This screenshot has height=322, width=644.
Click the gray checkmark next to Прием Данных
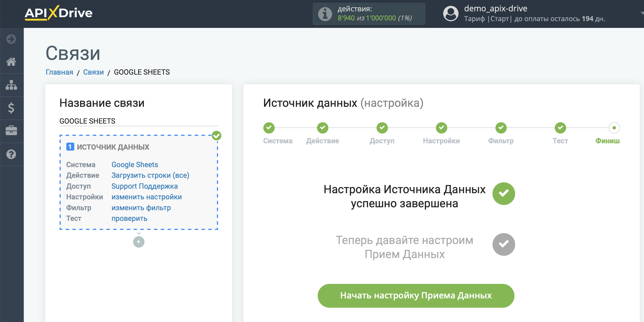[x=504, y=244]
